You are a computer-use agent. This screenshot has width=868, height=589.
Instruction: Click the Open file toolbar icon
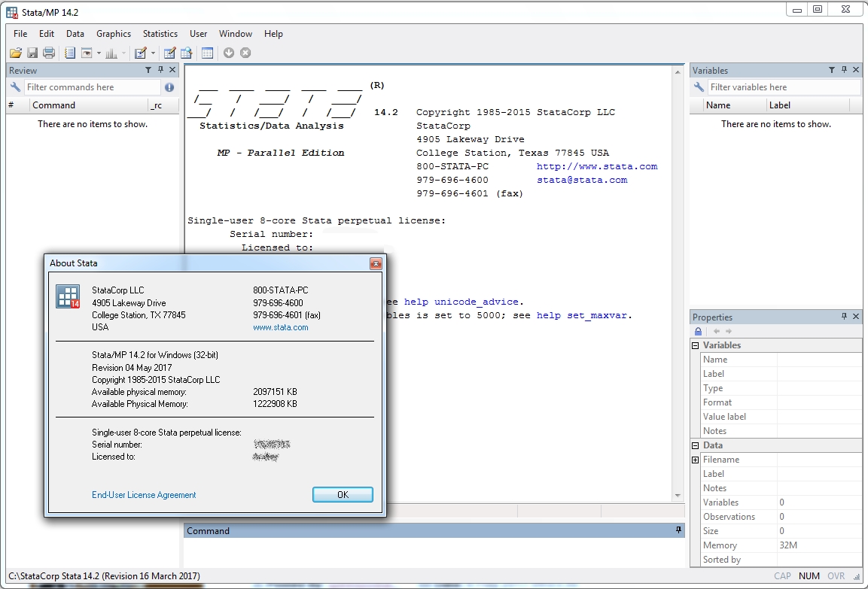[x=16, y=53]
